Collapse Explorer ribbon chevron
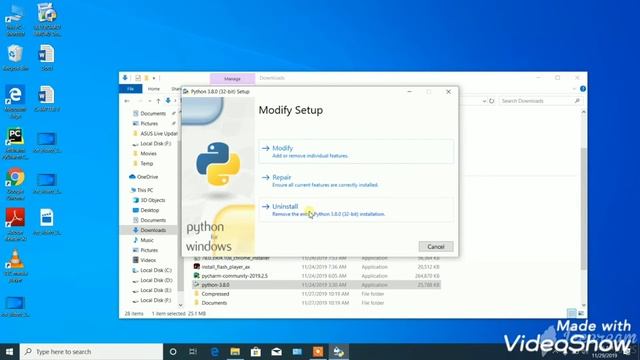Viewport: 640px width, 360px height. (x=574, y=89)
